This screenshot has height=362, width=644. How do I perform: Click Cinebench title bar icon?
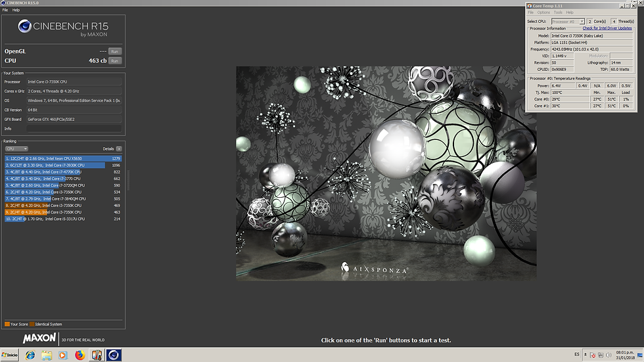point(3,3)
